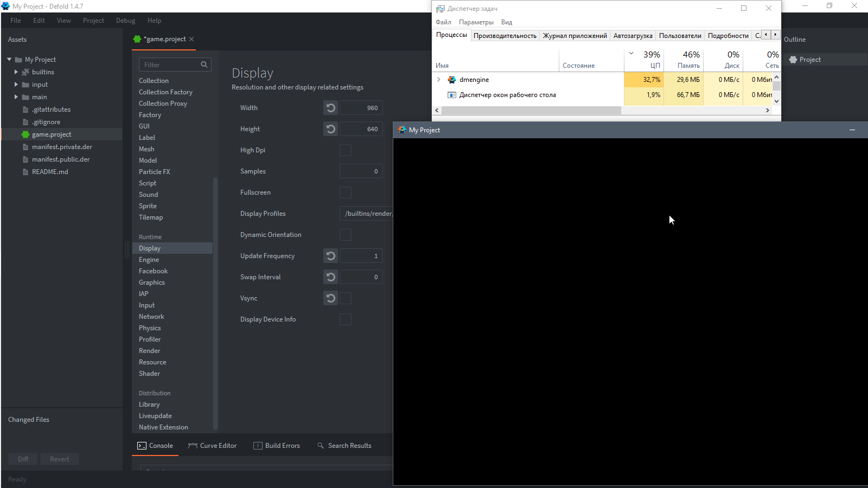Expand the builtins folder

click(16, 72)
